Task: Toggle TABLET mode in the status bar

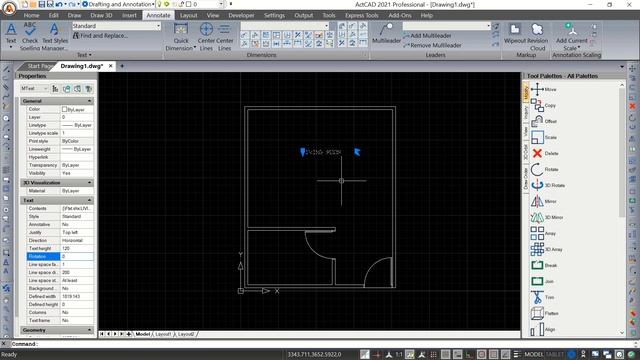Action: [x=554, y=354]
